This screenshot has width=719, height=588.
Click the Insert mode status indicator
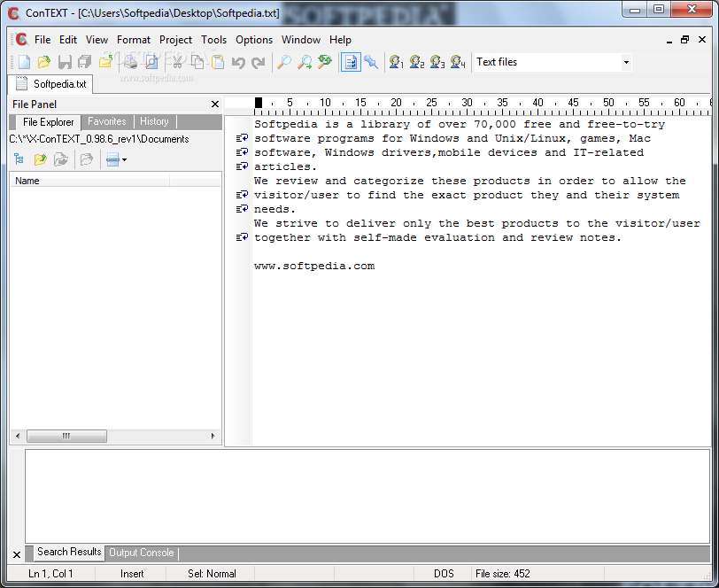(x=132, y=574)
